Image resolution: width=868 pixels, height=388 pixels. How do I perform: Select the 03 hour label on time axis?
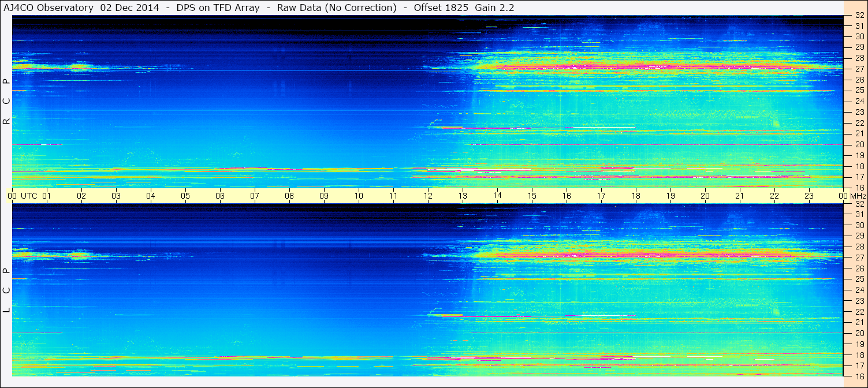116,196
